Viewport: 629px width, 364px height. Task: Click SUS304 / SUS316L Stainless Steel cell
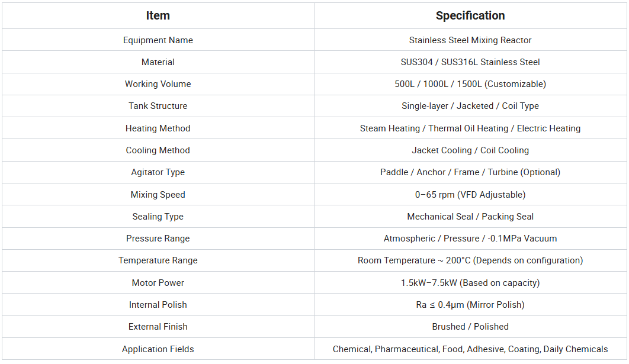point(470,62)
